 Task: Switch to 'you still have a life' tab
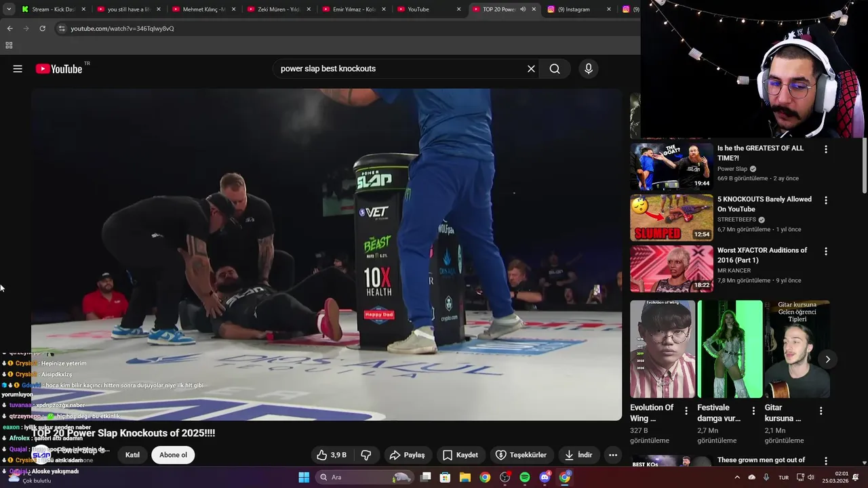(x=129, y=9)
